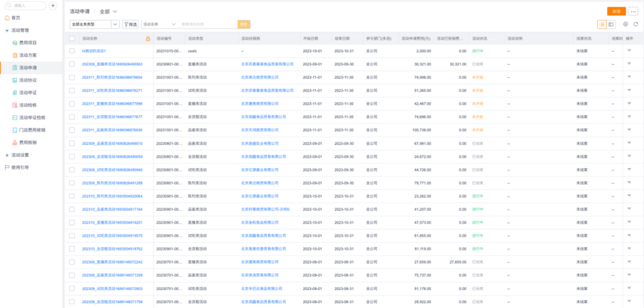The image size is (644, 308).
Task: Open link 202308_全流程活动1688148071756
Action: click(x=112, y=302)
